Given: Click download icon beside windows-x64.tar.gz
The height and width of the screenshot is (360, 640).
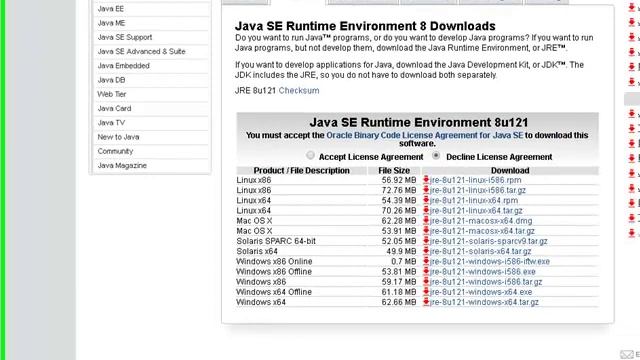Looking at the screenshot, I should pyautogui.click(x=426, y=302).
